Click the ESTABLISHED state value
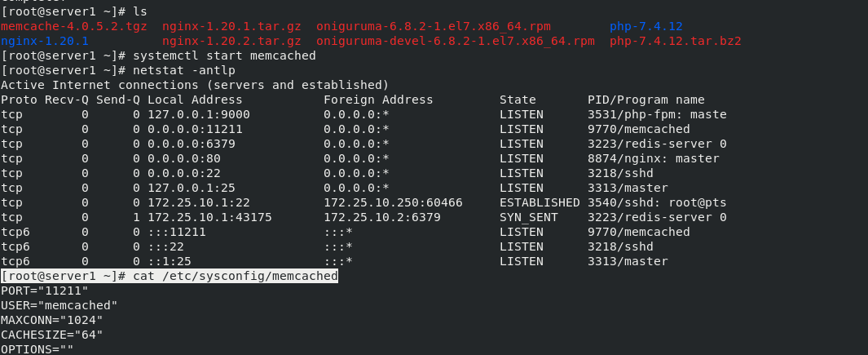 click(x=540, y=202)
